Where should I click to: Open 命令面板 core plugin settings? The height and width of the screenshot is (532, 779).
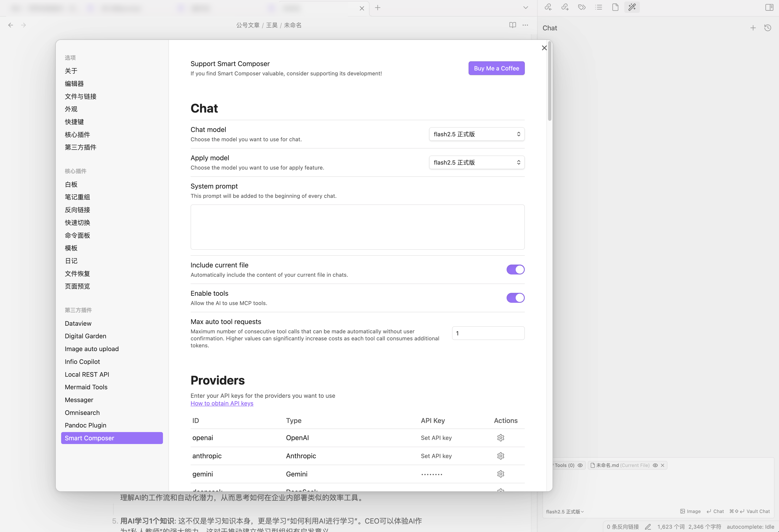click(x=77, y=235)
